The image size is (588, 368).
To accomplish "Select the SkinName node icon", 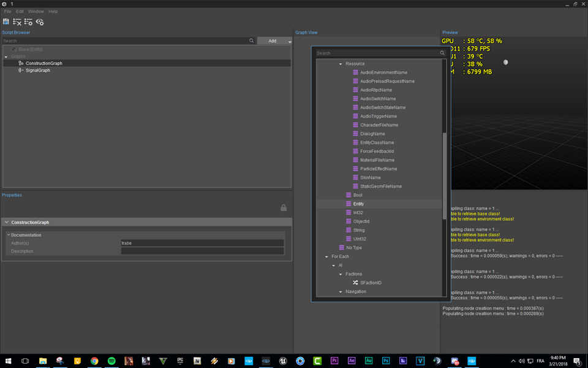I will click(x=355, y=177).
